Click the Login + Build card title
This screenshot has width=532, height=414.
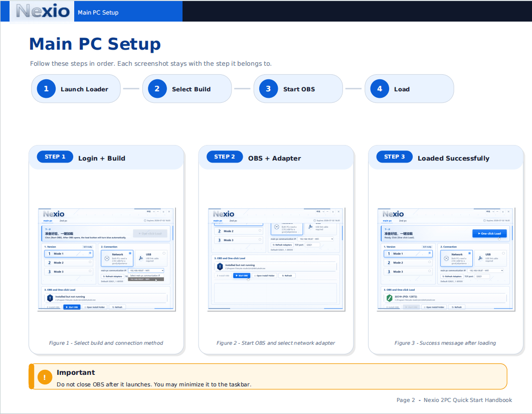pos(102,158)
